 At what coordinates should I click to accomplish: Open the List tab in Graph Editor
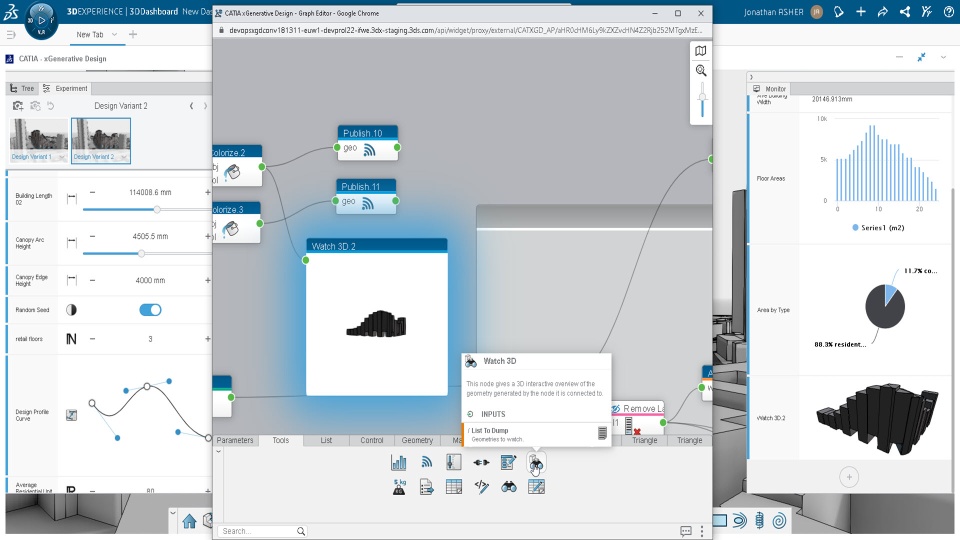326,440
